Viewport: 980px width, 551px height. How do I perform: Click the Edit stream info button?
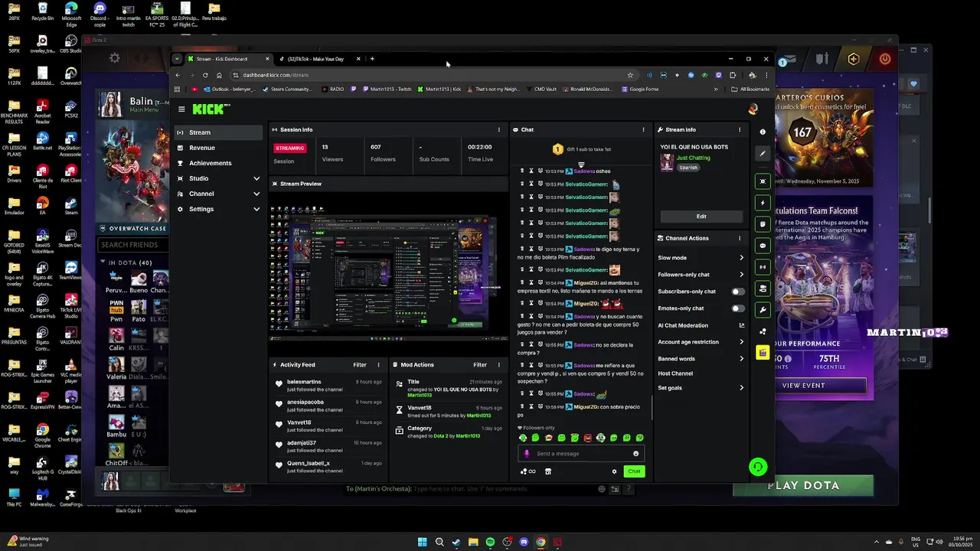click(701, 217)
